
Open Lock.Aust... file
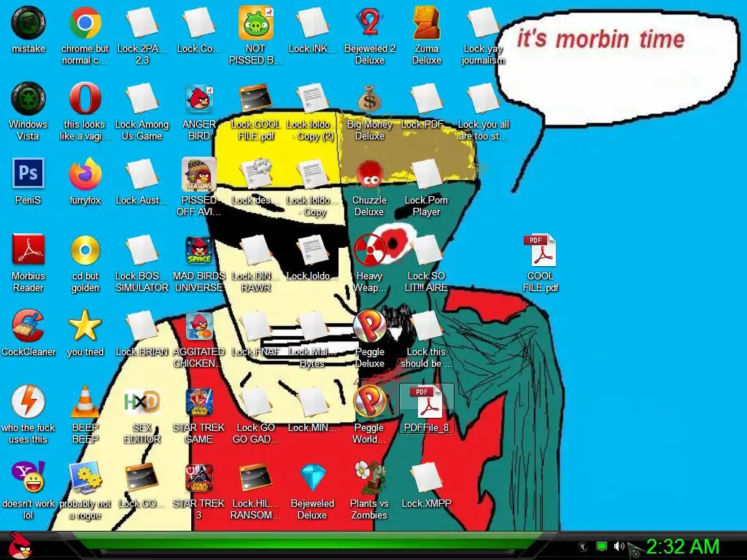click(x=142, y=174)
